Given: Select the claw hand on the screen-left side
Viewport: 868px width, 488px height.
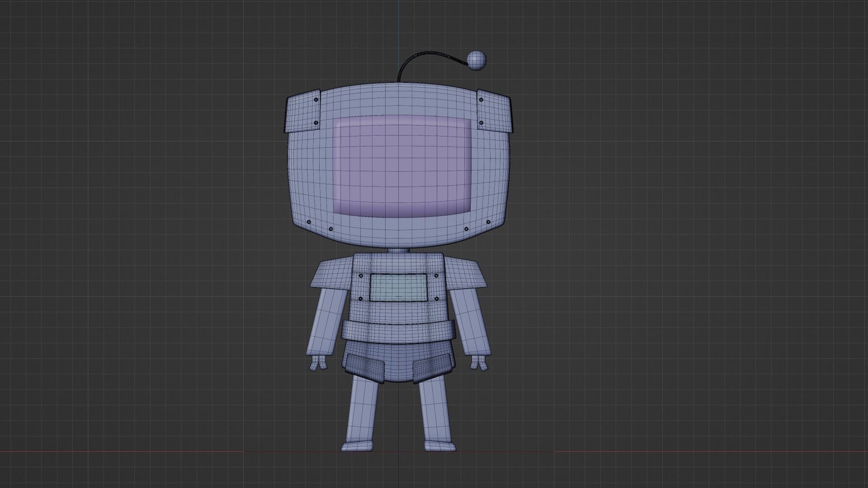Looking at the screenshot, I should point(319,363).
